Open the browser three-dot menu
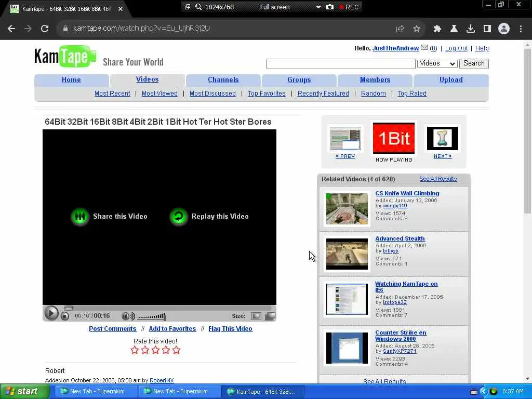This screenshot has width=532, height=399. tap(521, 29)
